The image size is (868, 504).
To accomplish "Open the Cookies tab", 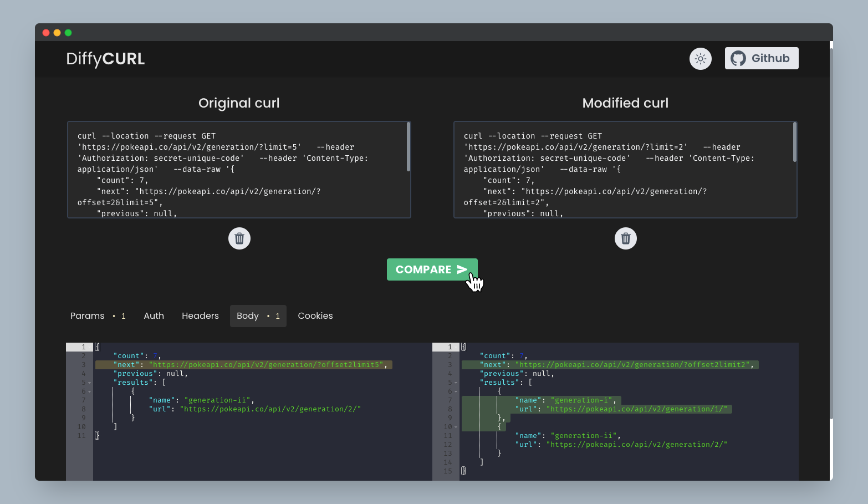I will pyautogui.click(x=315, y=316).
